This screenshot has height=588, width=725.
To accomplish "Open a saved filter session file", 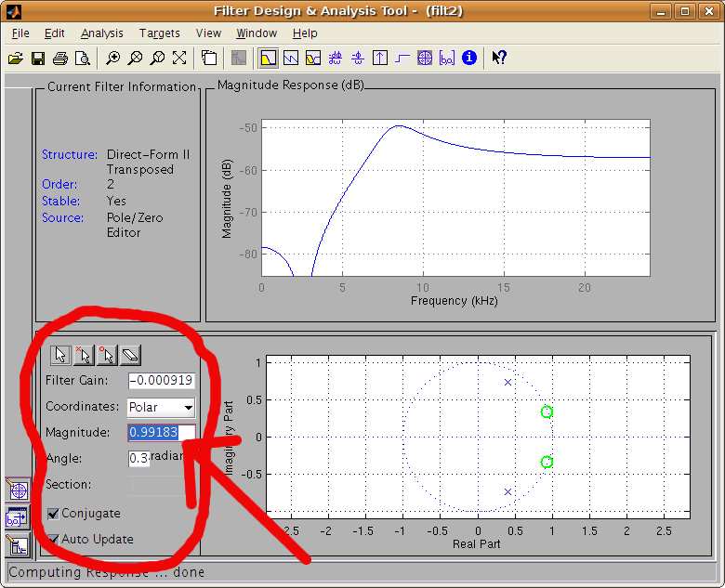I will tap(15, 59).
